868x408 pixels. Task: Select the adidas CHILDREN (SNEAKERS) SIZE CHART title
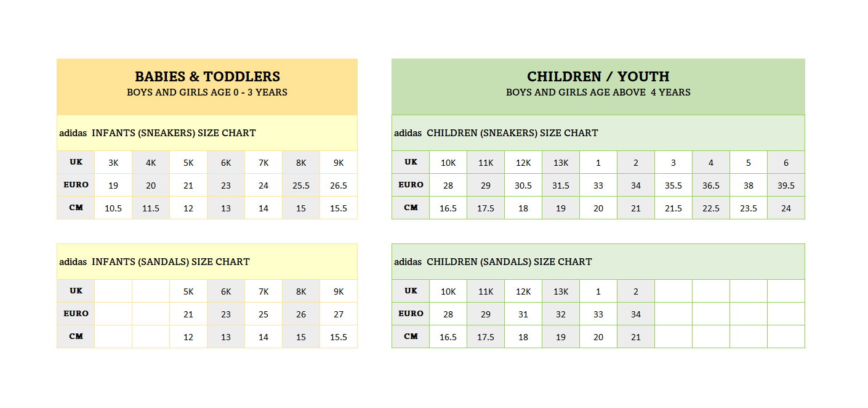click(496, 133)
